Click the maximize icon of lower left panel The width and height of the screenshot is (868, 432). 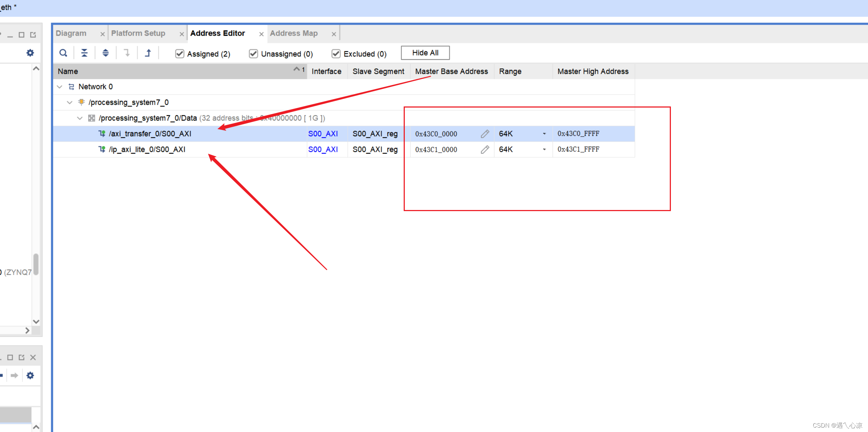pyautogui.click(x=10, y=358)
